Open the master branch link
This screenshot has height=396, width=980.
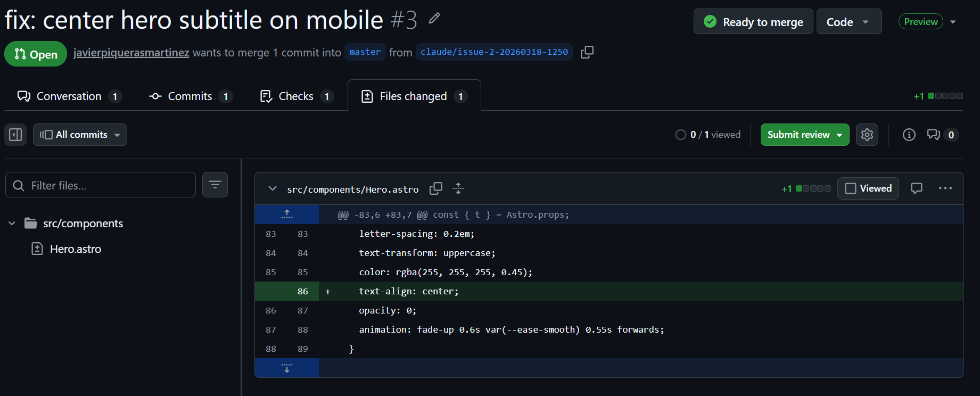[365, 52]
